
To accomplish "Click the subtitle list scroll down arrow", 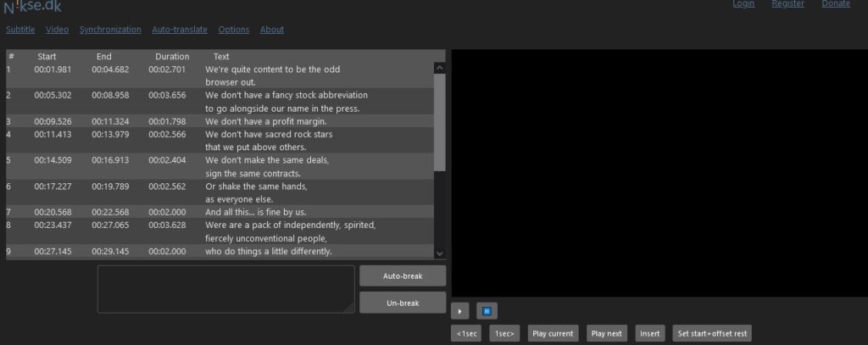I will [440, 253].
